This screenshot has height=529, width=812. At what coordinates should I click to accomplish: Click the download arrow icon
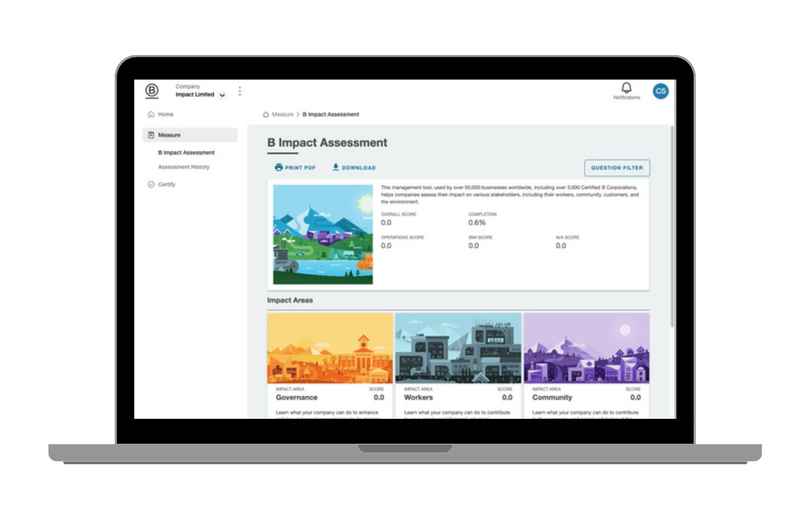point(336,167)
